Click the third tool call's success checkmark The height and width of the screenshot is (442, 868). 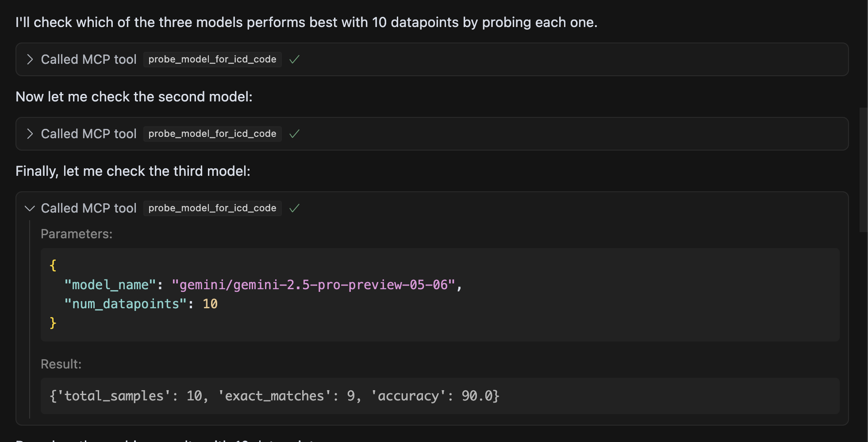(294, 208)
